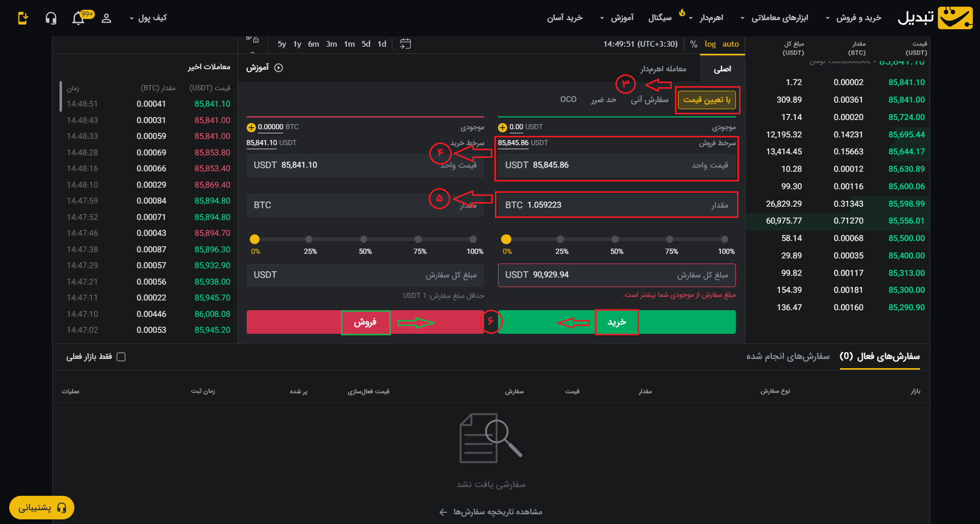Switch to the معامله اهرم‌دار tab
Image resolution: width=980 pixels, height=524 pixels.
pos(663,69)
